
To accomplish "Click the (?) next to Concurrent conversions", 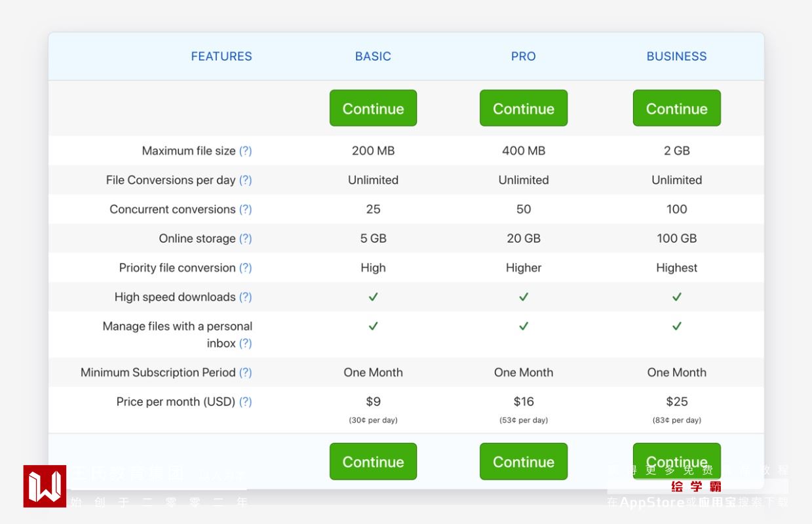I will 245,210.
